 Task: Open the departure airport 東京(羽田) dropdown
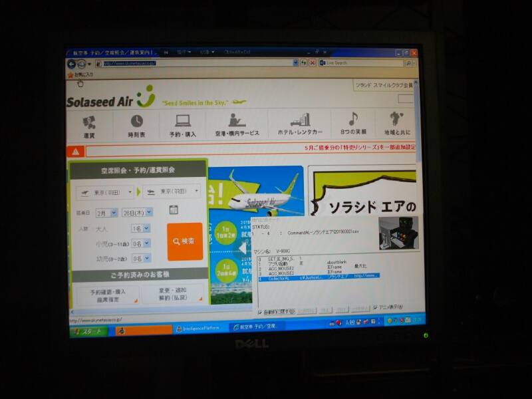(x=105, y=192)
